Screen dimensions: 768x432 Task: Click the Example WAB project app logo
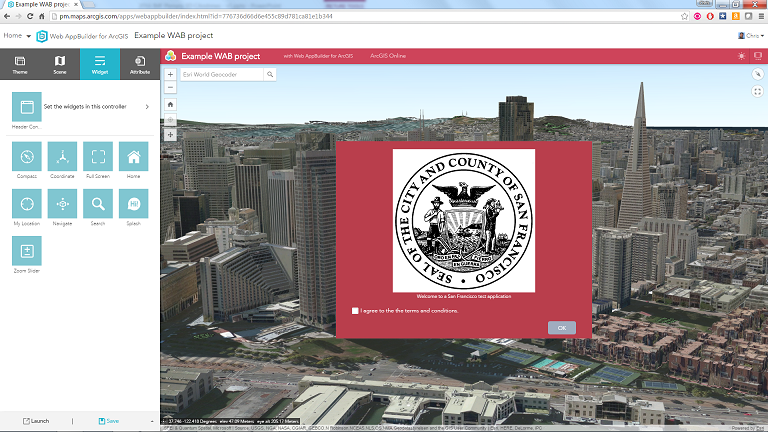point(170,56)
